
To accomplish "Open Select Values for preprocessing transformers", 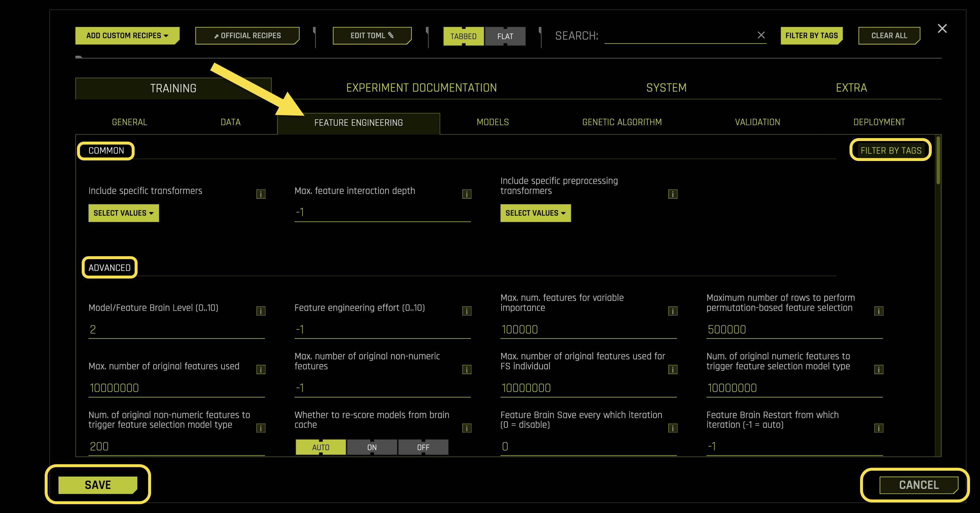I will point(536,213).
